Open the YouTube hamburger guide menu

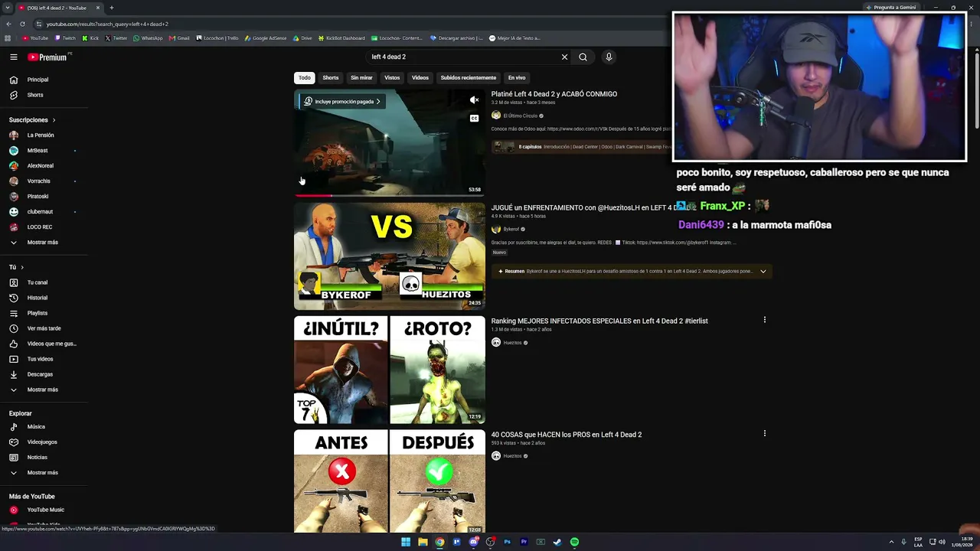(13, 57)
